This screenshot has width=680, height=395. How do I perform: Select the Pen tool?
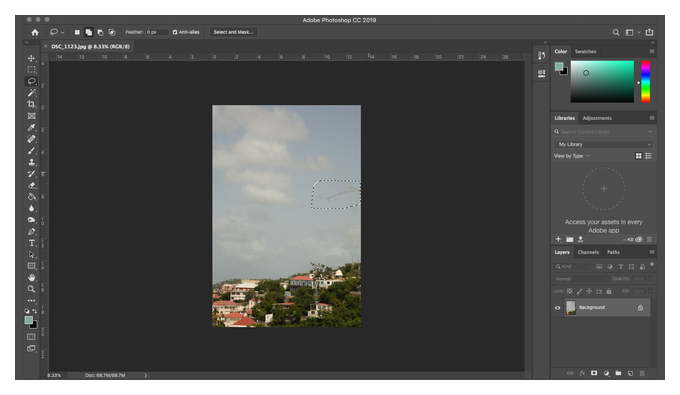32,231
